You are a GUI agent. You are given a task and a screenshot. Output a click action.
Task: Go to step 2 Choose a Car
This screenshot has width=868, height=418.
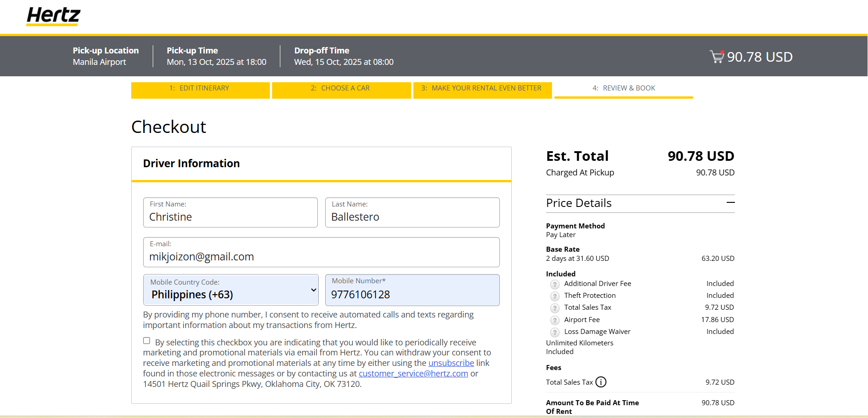click(341, 90)
